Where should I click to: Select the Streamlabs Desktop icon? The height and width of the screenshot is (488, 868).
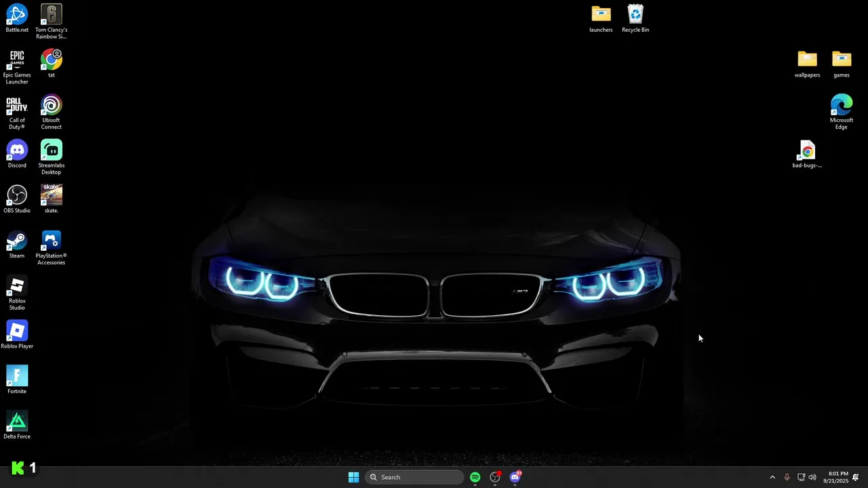(52, 157)
